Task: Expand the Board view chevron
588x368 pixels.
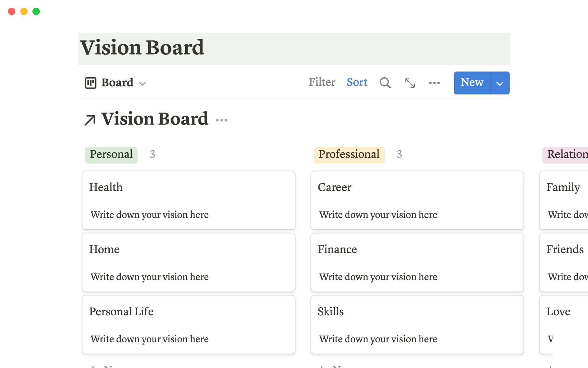Action: pos(142,83)
